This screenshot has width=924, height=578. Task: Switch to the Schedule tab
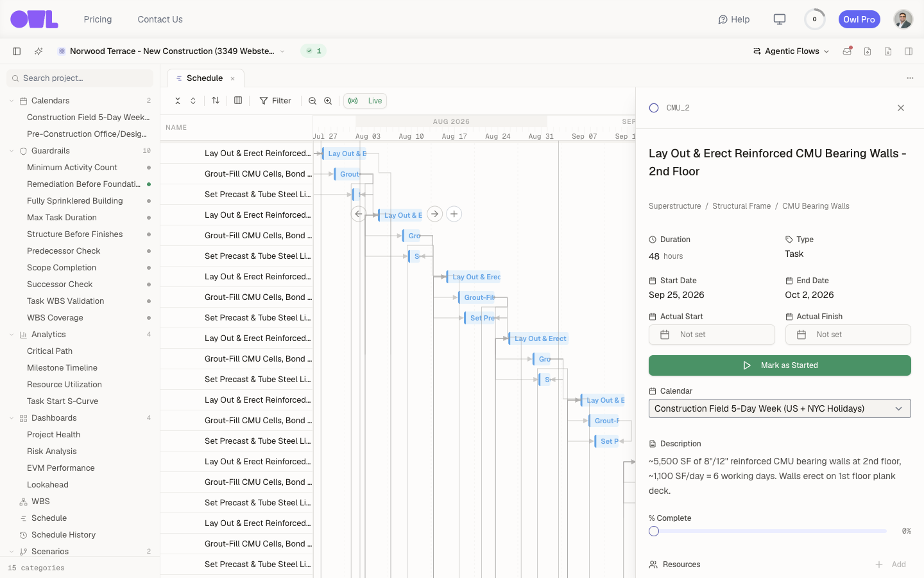(205, 78)
